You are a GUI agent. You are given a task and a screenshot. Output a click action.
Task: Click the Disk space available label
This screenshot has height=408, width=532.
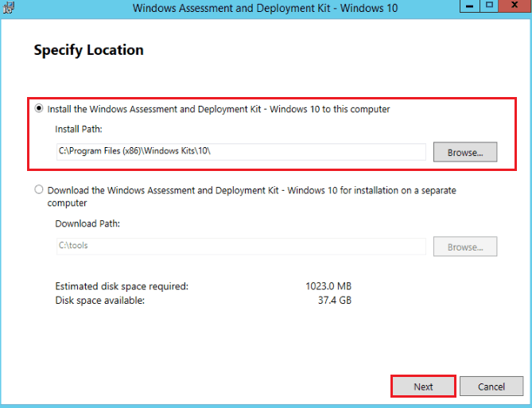[x=99, y=301]
